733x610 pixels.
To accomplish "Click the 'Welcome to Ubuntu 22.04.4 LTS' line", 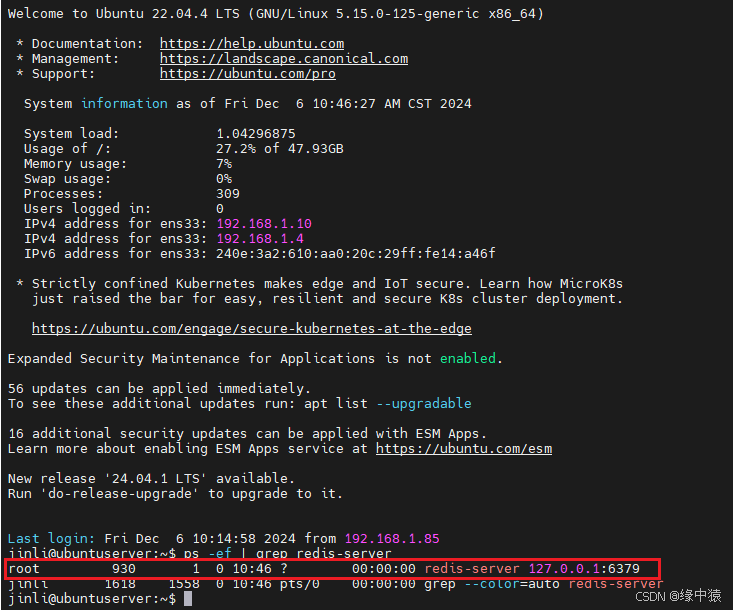I will tap(276, 14).
